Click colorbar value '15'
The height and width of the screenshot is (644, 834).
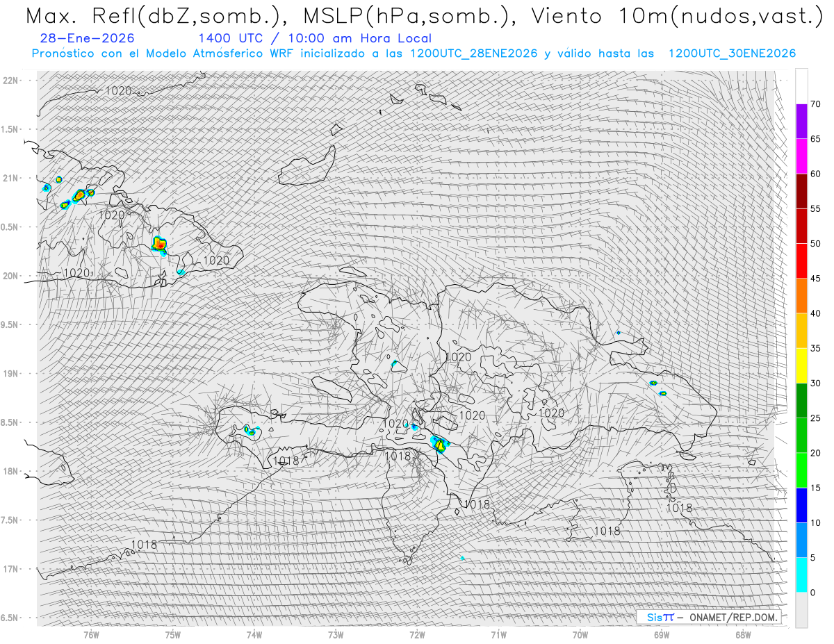(x=815, y=488)
